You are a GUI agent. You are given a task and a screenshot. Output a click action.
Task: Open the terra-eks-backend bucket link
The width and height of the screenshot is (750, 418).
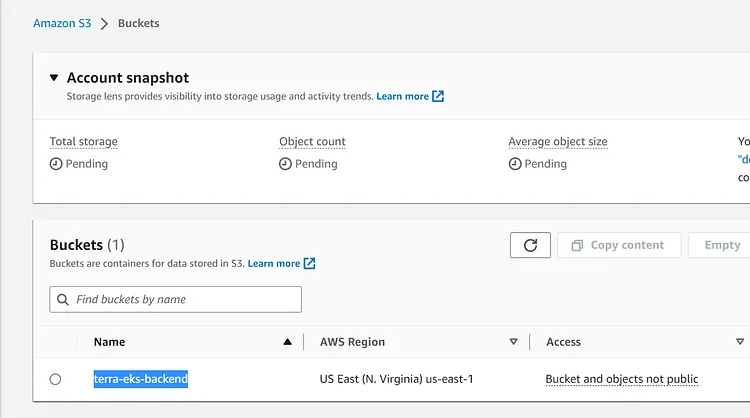[141, 379]
